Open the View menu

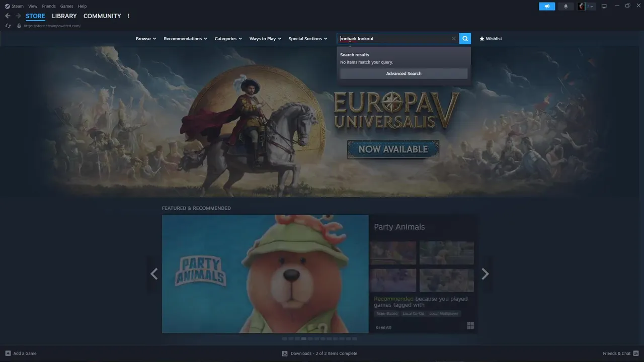tap(33, 6)
